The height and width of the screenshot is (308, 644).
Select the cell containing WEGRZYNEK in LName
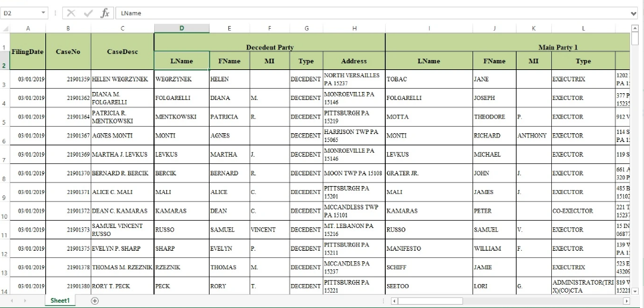pyautogui.click(x=182, y=79)
